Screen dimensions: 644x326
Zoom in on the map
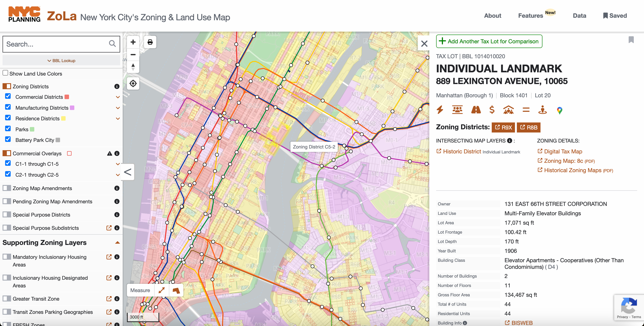[x=133, y=42]
